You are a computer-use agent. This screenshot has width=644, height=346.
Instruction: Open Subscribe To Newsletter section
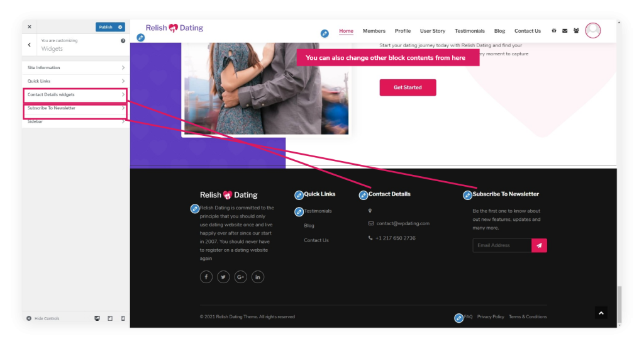tap(75, 108)
